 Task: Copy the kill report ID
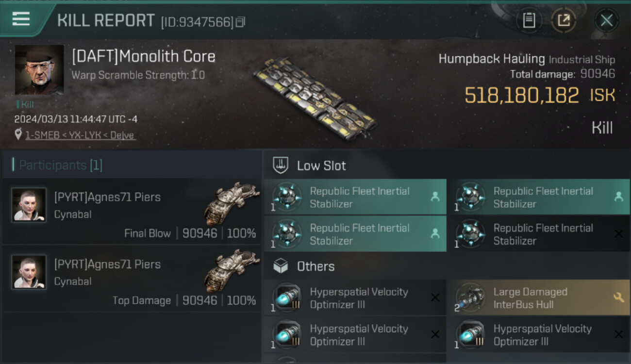click(x=241, y=22)
